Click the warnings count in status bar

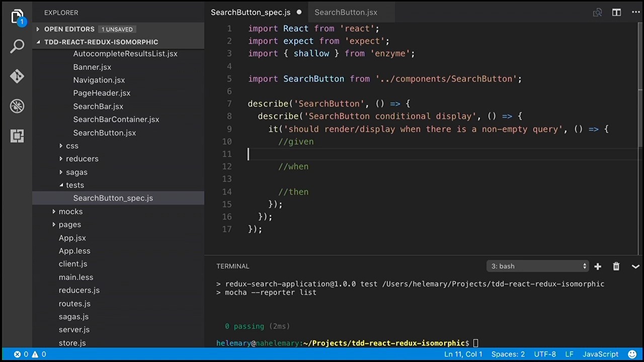pyautogui.click(x=39, y=354)
